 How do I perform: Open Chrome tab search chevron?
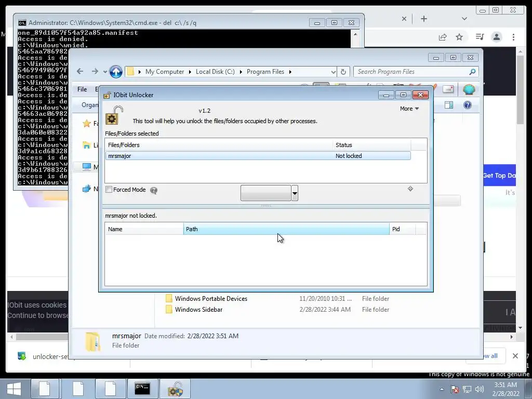point(464,19)
